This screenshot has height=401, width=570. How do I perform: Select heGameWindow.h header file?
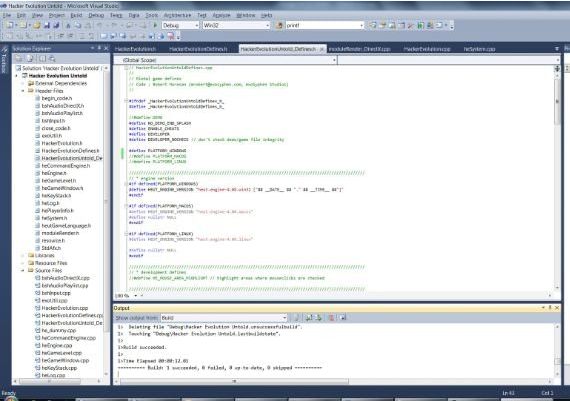click(x=62, y=188)
